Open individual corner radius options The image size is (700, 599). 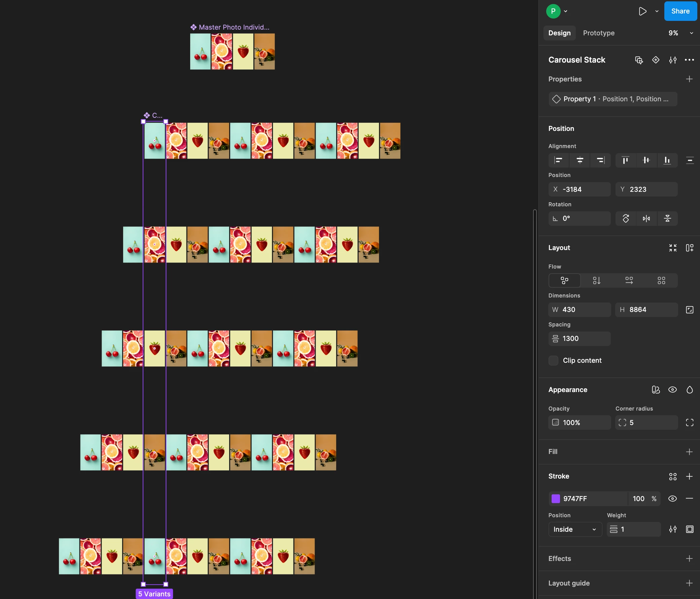coord(689,422)
